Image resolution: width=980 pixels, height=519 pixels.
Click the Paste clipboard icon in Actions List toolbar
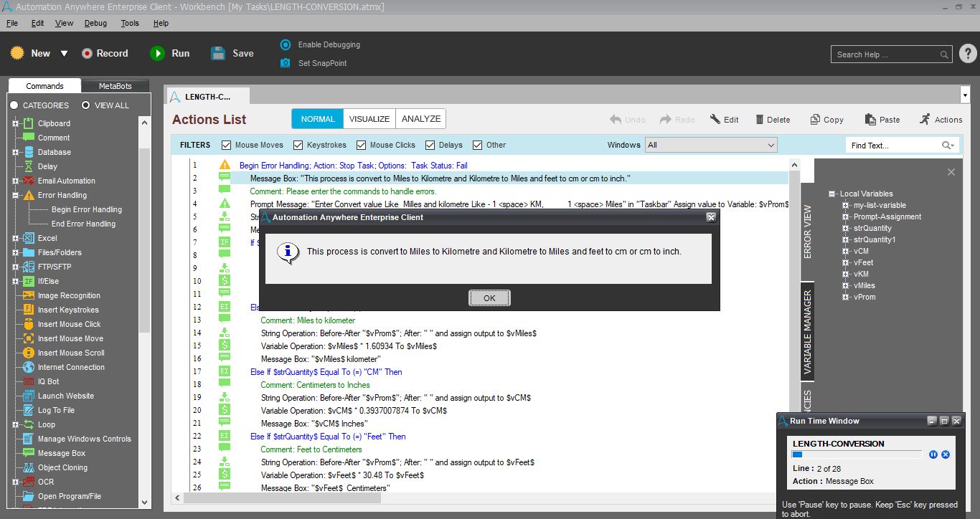[870, 120]
